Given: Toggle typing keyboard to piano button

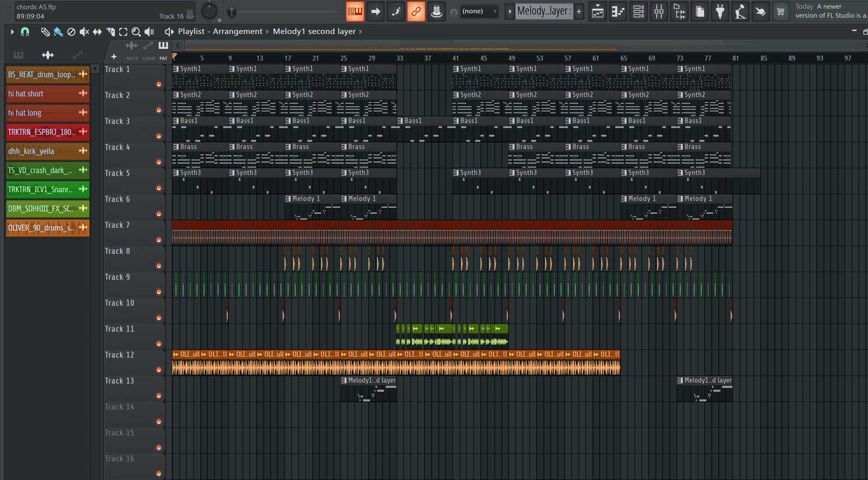Looking at the screenshot, I should [355, 11].
